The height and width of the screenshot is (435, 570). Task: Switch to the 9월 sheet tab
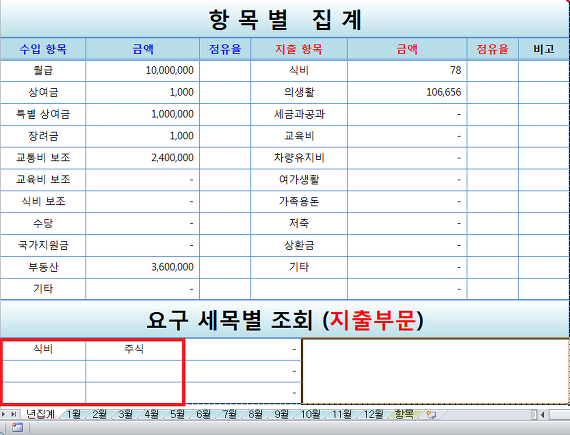281,414
